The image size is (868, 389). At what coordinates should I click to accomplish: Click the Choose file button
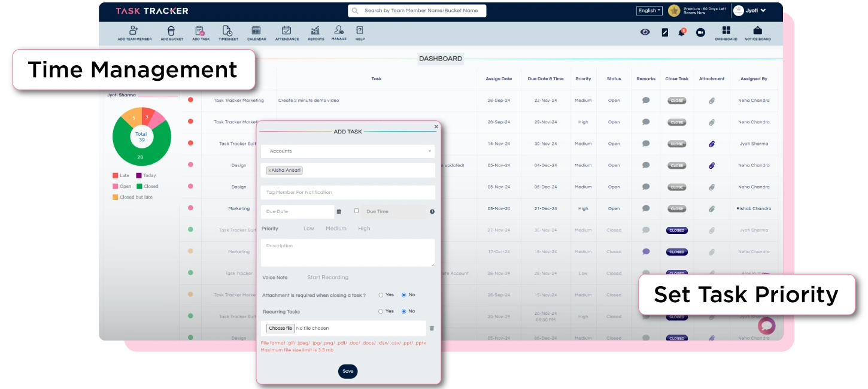coord(280,328)
